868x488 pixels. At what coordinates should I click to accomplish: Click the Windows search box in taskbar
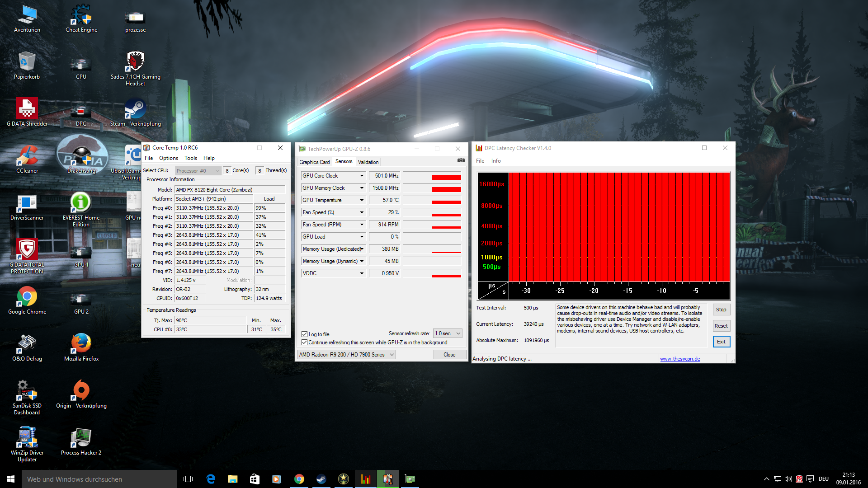pyautogui.click(x=99, y=479)
